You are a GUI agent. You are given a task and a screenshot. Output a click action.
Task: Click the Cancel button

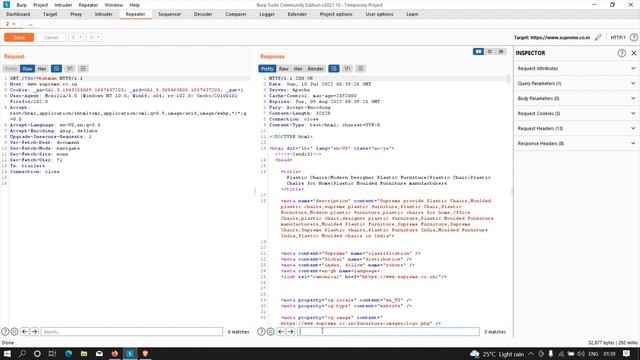(51, 37)
